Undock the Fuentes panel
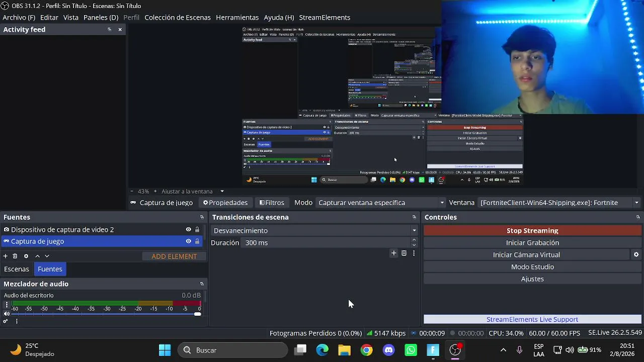This screenshot has width=644, height=362. click(x=202, y=217)
